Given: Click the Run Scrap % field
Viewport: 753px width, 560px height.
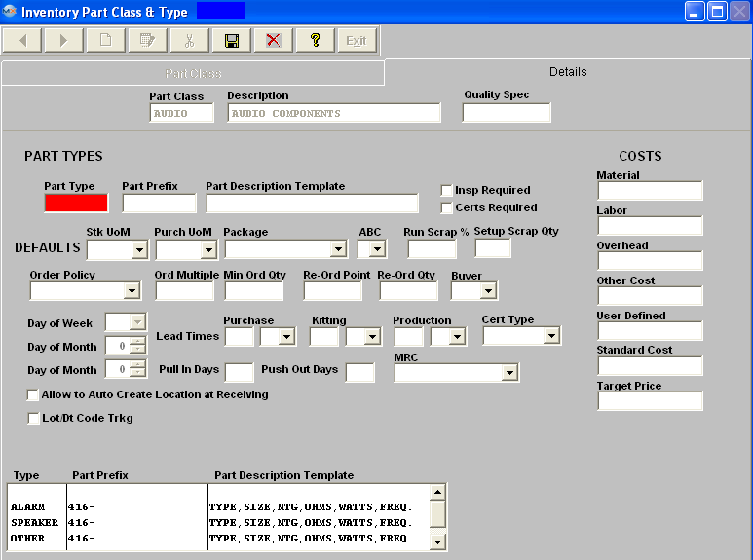Looking at the screenshot, I should click(433, 248).
